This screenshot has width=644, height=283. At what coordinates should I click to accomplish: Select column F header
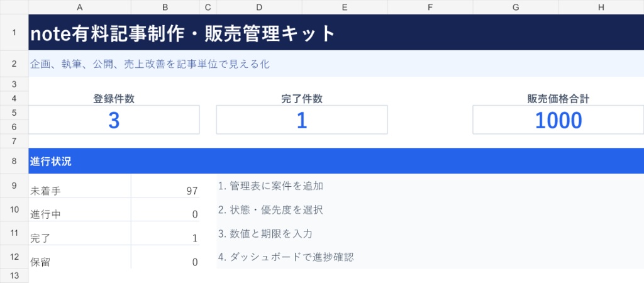tap(430, 7)
